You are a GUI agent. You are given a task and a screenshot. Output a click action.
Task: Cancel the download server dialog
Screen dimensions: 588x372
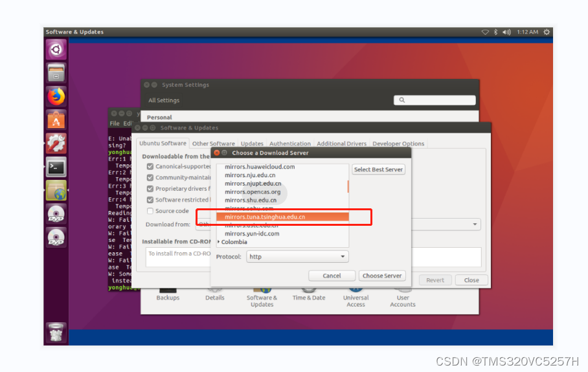tap(332, 276)
